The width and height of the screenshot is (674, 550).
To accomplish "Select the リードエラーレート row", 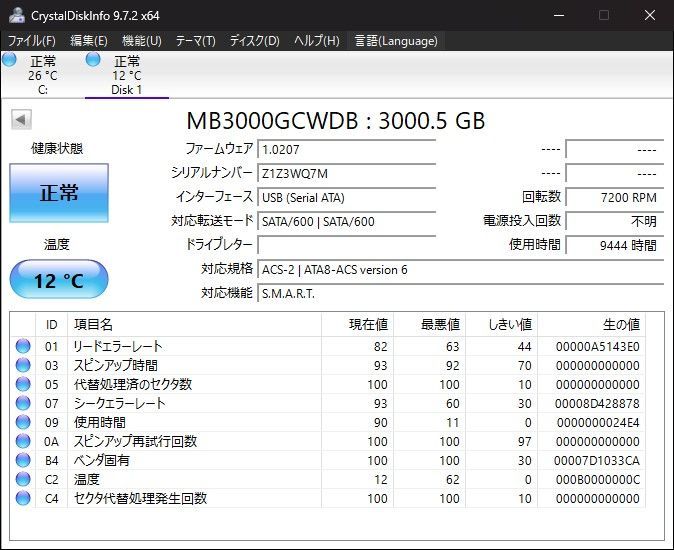I will pyautogui.click(x=328, y=346).
